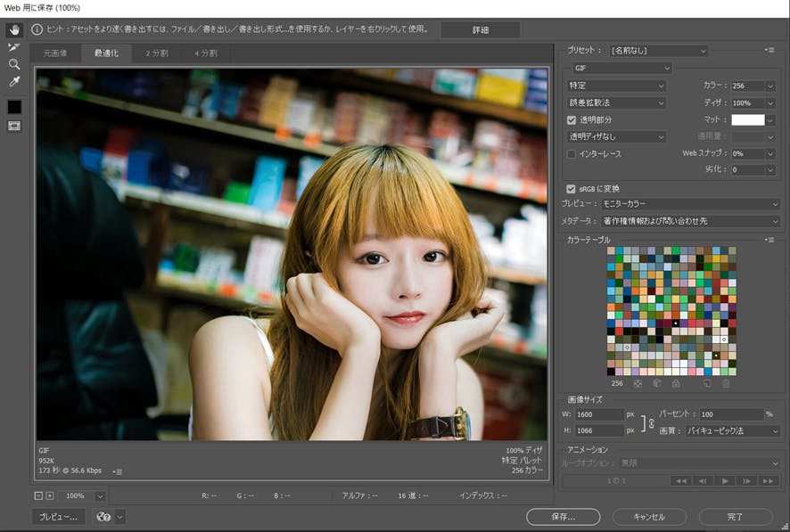Select the Zoom tool in toolbar

click(14, 64)
